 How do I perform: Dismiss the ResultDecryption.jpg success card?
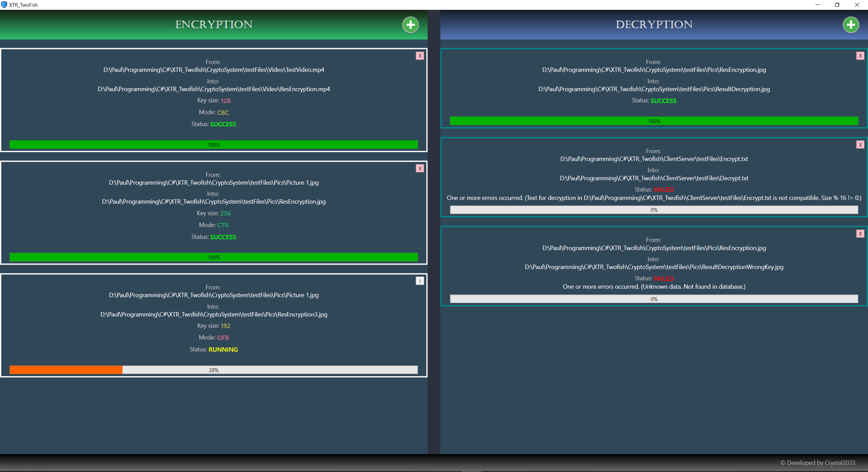point(861,56)
